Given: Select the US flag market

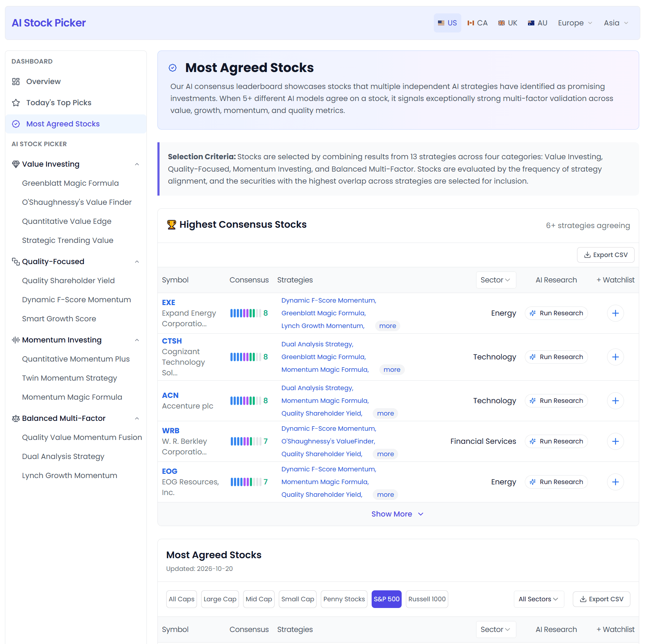Looking at the screenshot, I should [x=447, y=23].
